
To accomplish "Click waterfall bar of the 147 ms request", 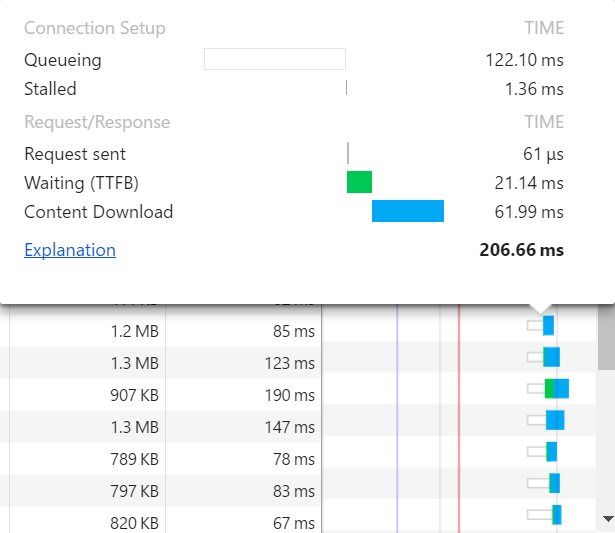I will pos(555,420).
